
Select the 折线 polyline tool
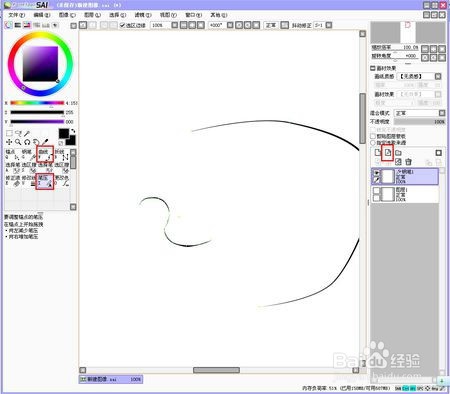(x=62, y=154)
